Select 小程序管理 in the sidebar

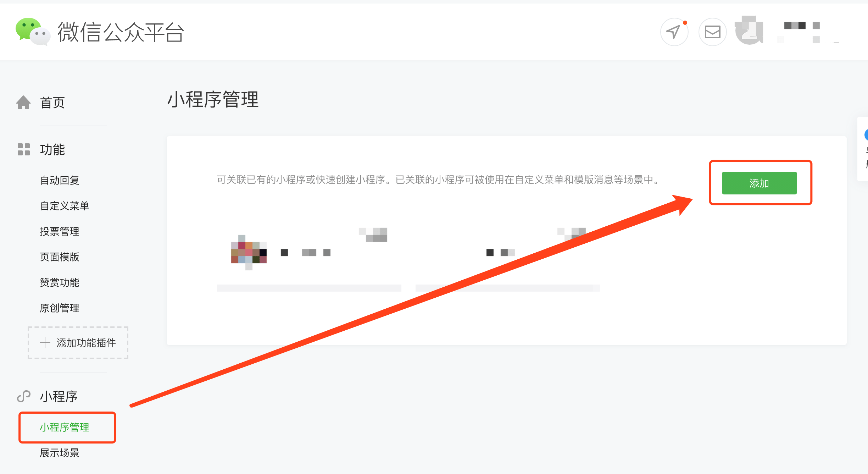[65, 427]
